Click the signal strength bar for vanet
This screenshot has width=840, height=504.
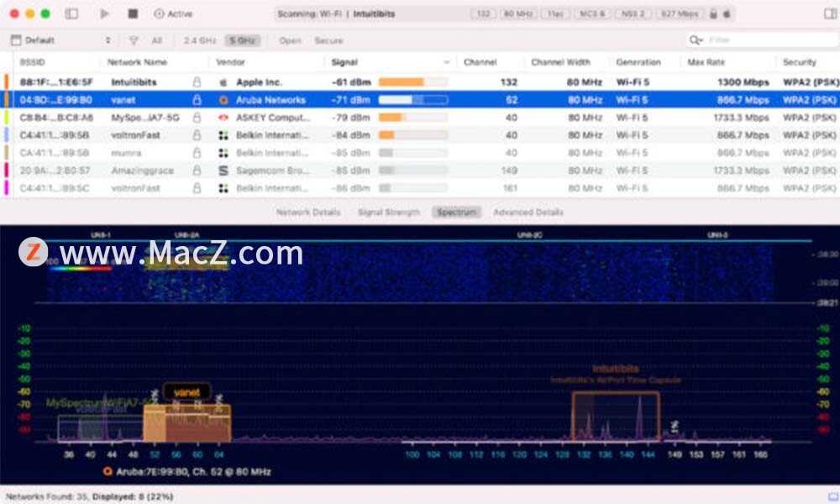[x=413, y=100]
